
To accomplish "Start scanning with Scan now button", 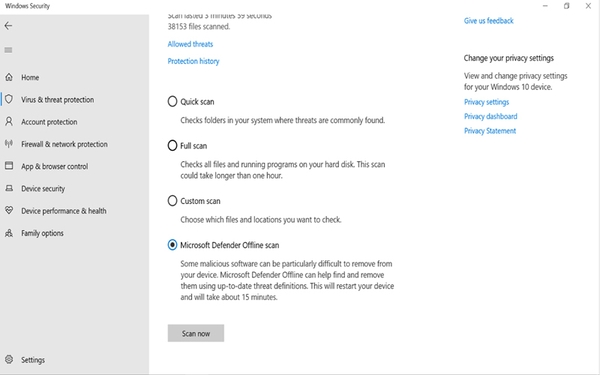I will tap(196, 333).
